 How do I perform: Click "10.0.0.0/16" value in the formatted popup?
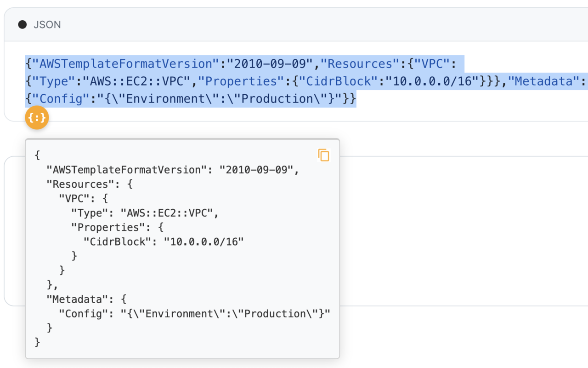204,241
